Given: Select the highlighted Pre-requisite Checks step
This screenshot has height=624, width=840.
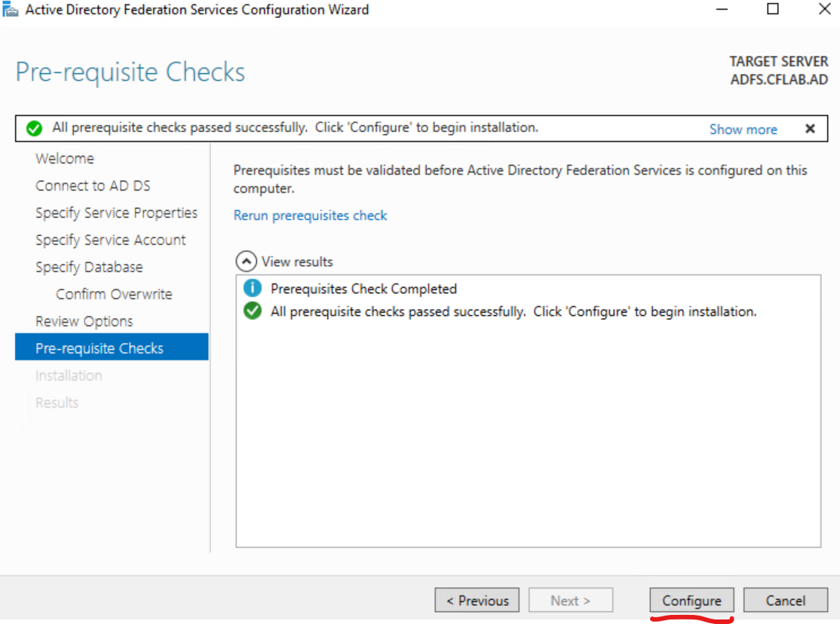Looking at the screenshot, I should [112, 347].
